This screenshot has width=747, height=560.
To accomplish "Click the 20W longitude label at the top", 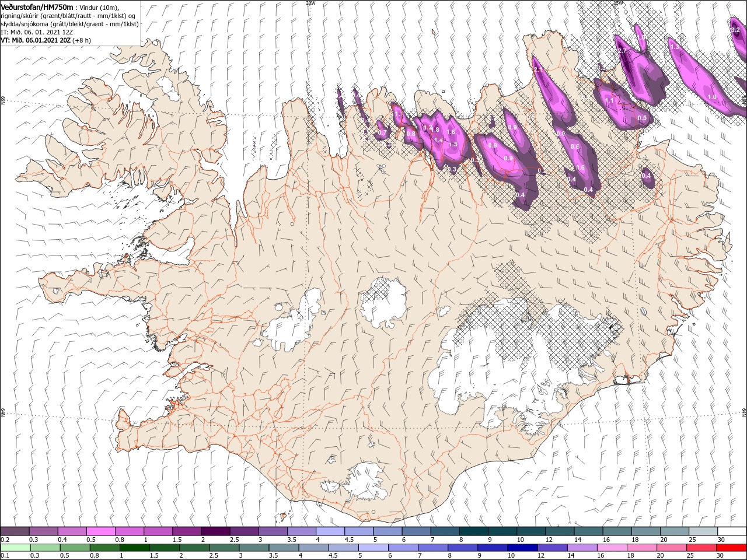I will tap(310, 3).
